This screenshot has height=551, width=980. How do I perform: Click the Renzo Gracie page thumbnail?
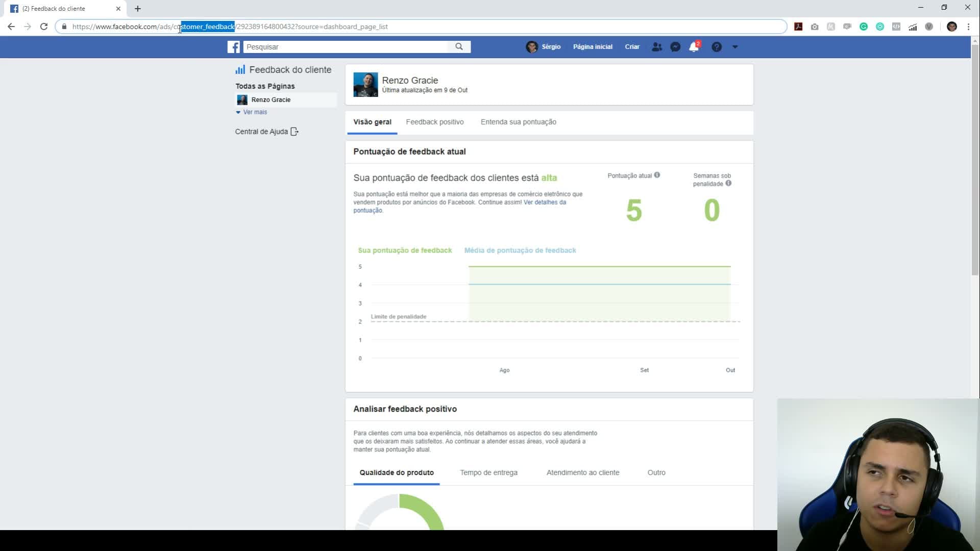pos(365,85)
